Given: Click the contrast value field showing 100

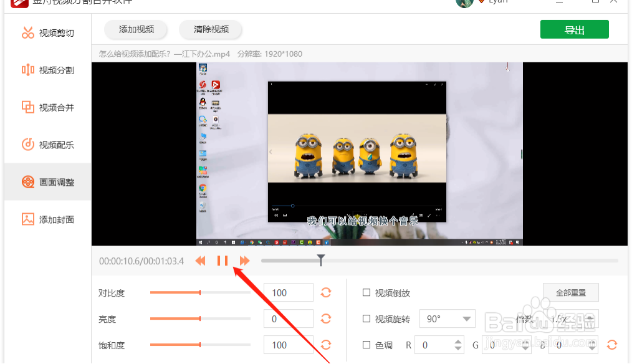Looking at the screenshot, I should click(288, 293).
